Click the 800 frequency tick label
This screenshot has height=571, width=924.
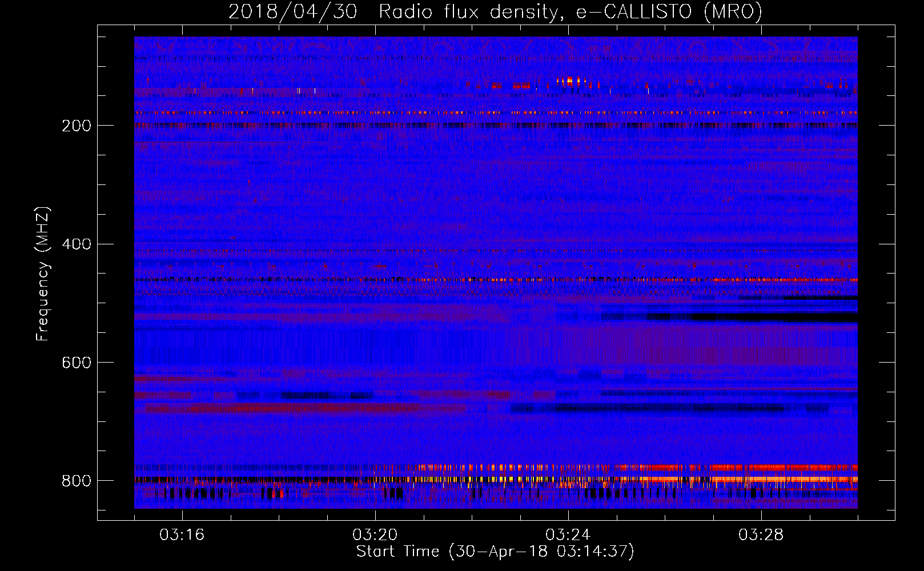click(77, 481)
